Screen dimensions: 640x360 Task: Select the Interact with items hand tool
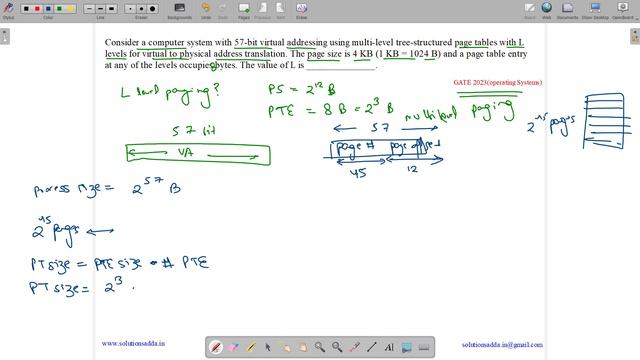[285, 347]
